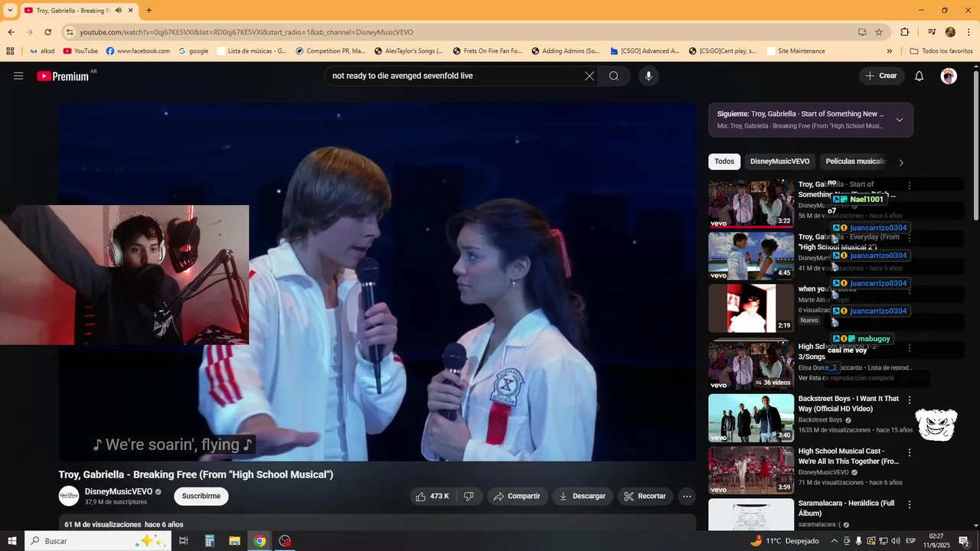Click the Recortar button

click(645, 496)
